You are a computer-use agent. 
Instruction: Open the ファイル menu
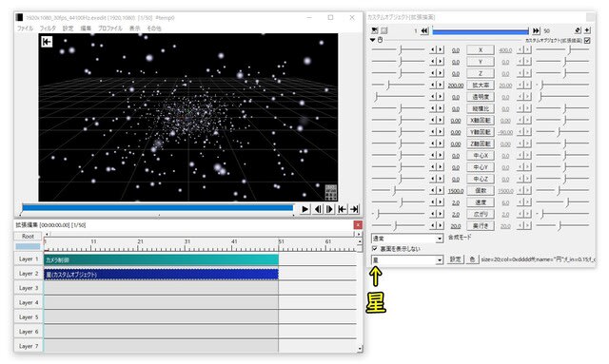pos(25,29)
